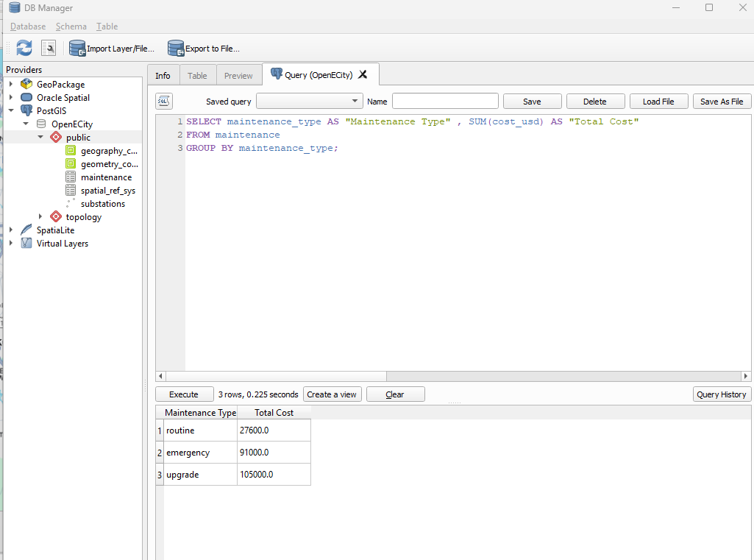Expand the GeoPackage provider node

11,84
